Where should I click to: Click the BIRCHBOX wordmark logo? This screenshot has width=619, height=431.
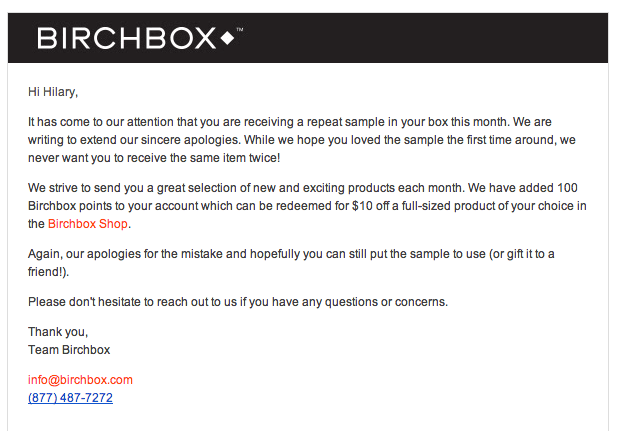pos(126,38)
